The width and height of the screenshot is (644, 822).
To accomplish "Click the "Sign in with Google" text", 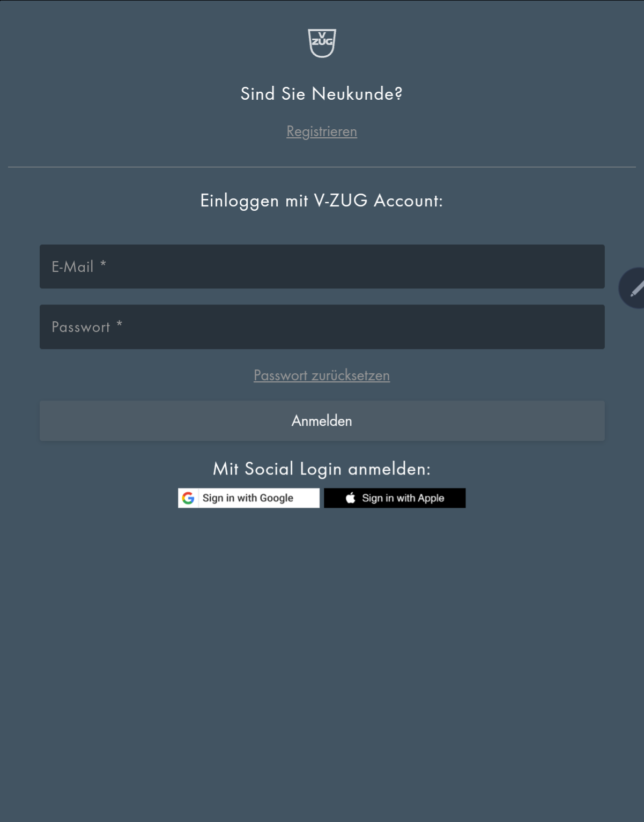I will click(x=248, y=498).
